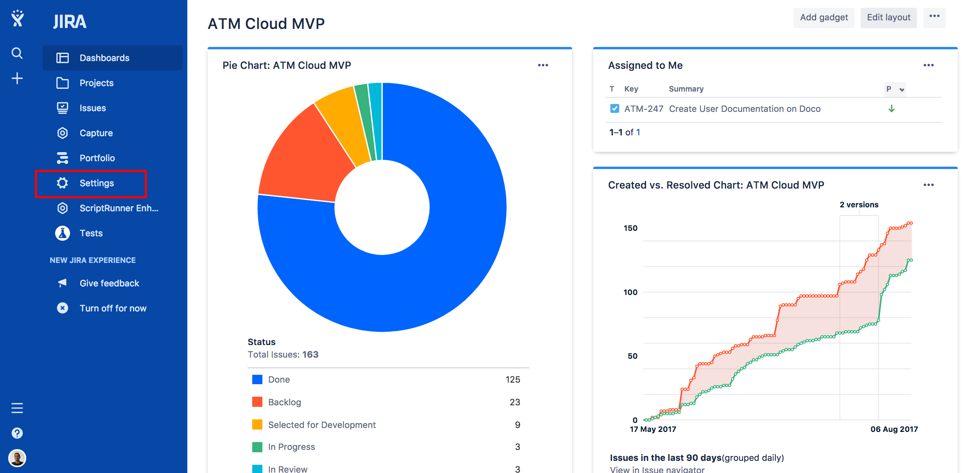Click View in Issue navigator link

[x=657, y=469]
